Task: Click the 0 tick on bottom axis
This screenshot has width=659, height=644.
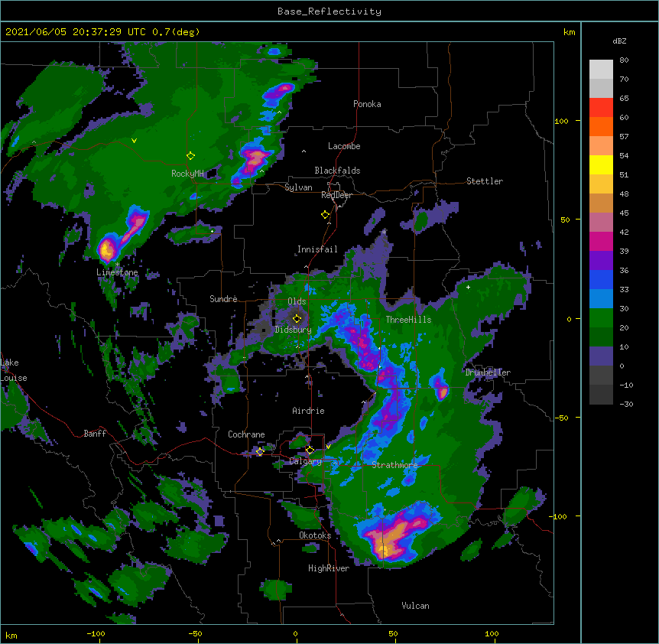Action: [x=295, y=633]
